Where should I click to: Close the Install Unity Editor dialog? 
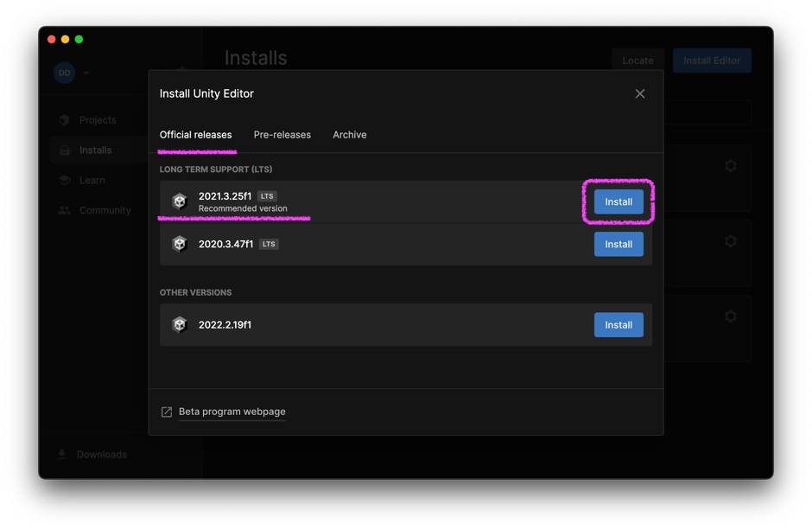point(640,93)
